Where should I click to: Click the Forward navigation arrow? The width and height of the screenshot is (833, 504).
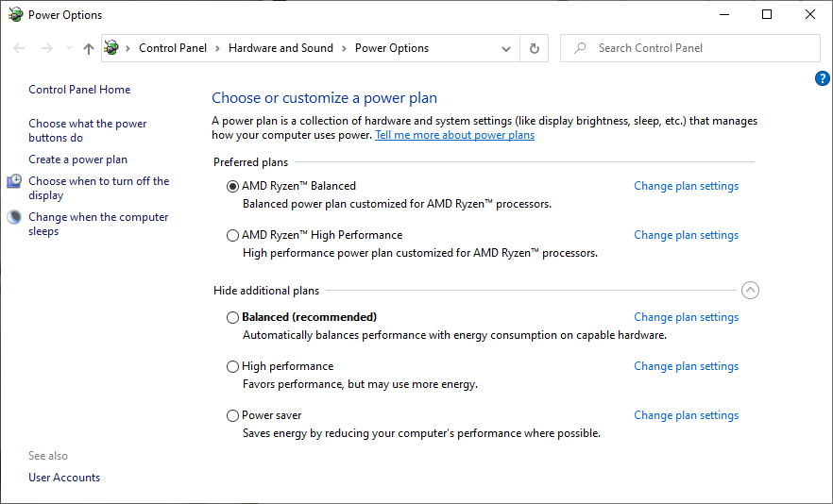point(46,48)
